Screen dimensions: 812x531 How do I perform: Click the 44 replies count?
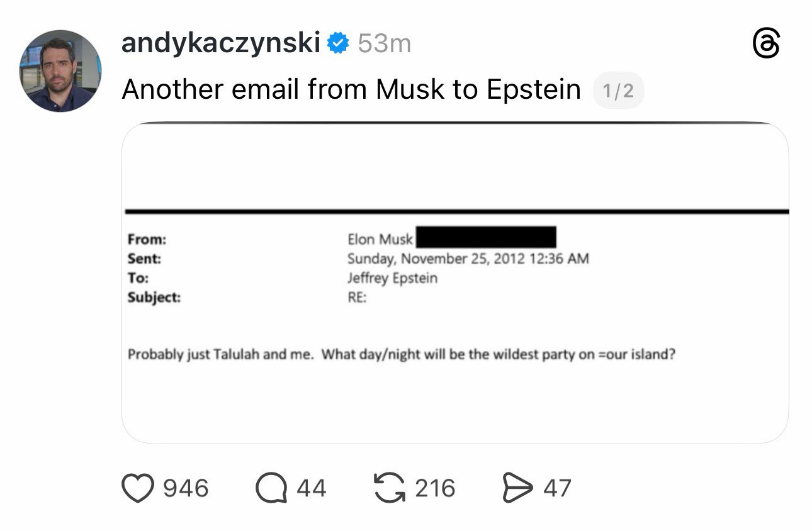[311, 488]
